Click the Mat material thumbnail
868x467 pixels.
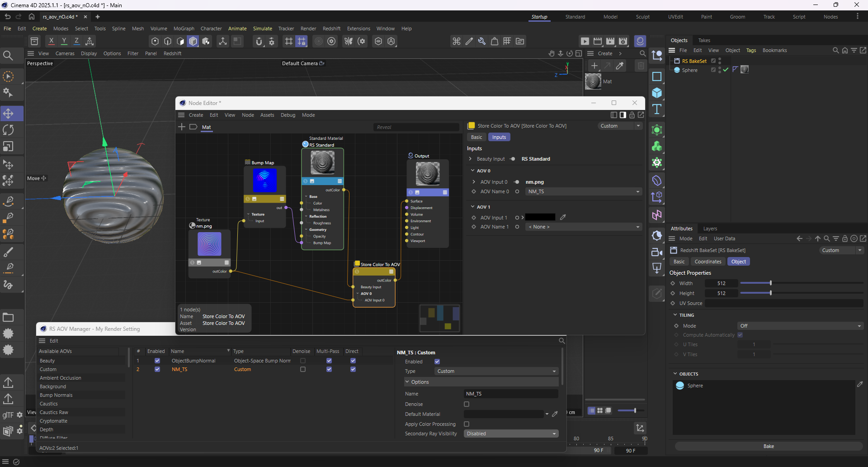coord(593,81)
